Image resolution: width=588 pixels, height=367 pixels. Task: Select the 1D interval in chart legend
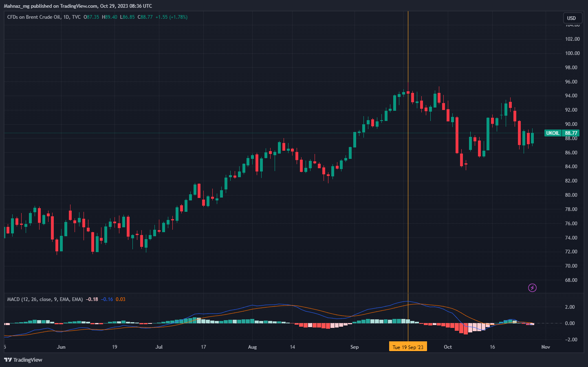coord(66,17)
